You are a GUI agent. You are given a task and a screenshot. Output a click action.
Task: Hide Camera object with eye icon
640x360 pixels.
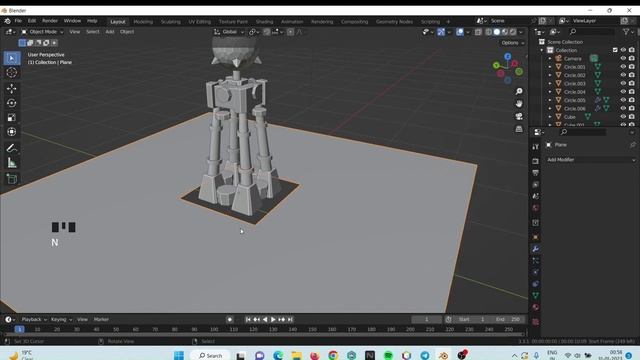click(x=623, y=58)
